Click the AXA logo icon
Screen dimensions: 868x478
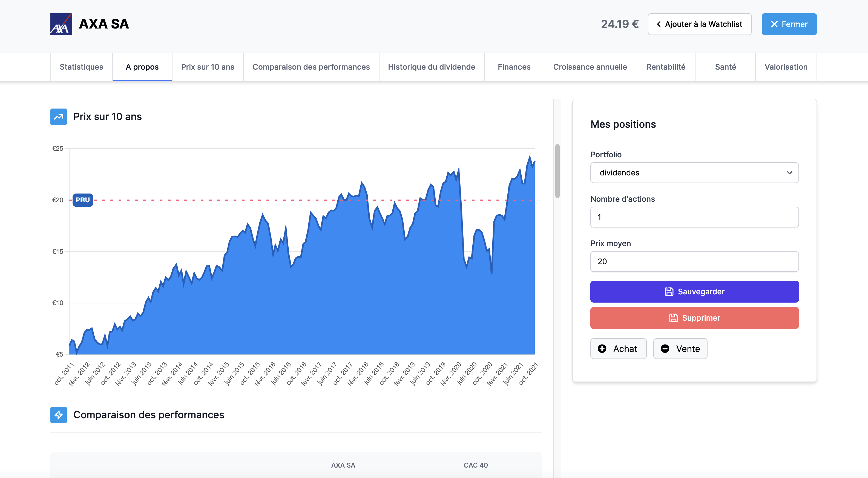pyautogui.click(x=61, y=24)
